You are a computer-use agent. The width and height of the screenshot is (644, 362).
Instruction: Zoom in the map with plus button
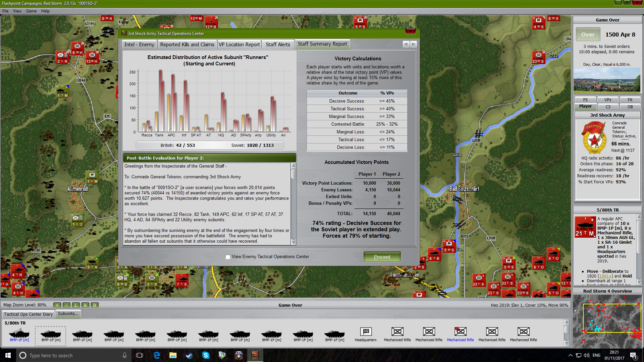[x=57, y=305]
